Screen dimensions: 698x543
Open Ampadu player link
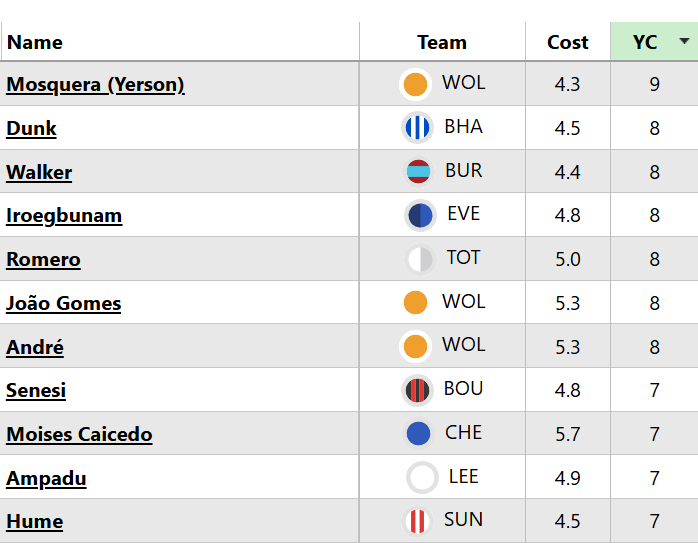pyautogui.click(x=46, y=478)
